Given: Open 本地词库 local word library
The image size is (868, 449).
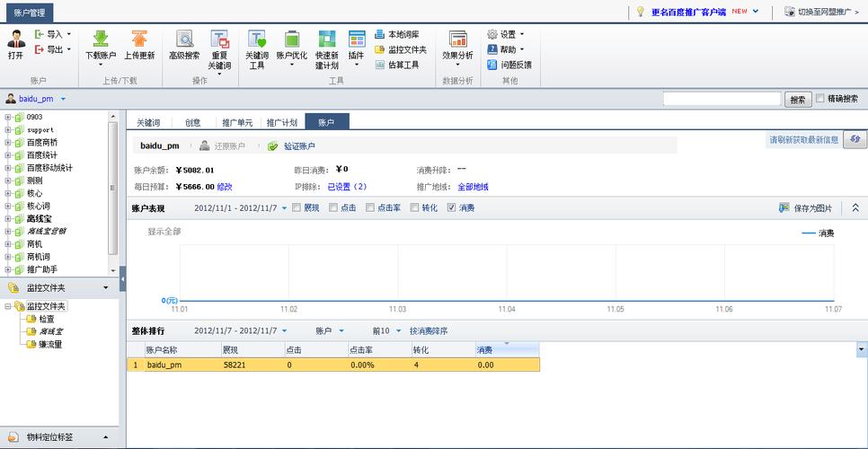Looking at the screenshot, I should [397, 34].
